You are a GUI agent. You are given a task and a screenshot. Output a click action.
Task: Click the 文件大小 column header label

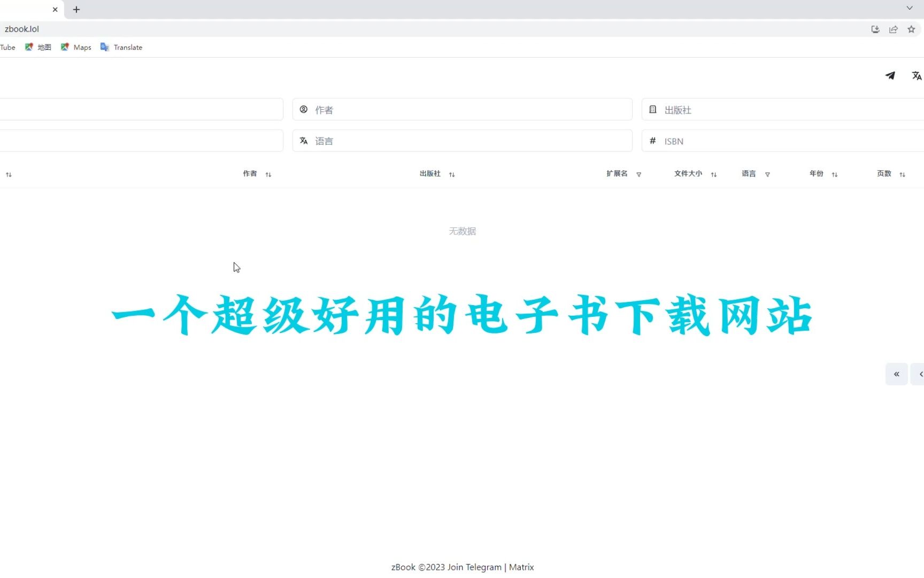pyautogui.click(x=688, y=173)
